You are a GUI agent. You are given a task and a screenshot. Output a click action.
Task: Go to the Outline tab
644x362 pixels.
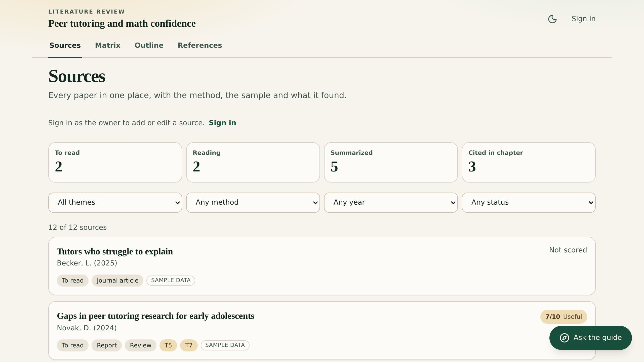click(x=149, y=45)
